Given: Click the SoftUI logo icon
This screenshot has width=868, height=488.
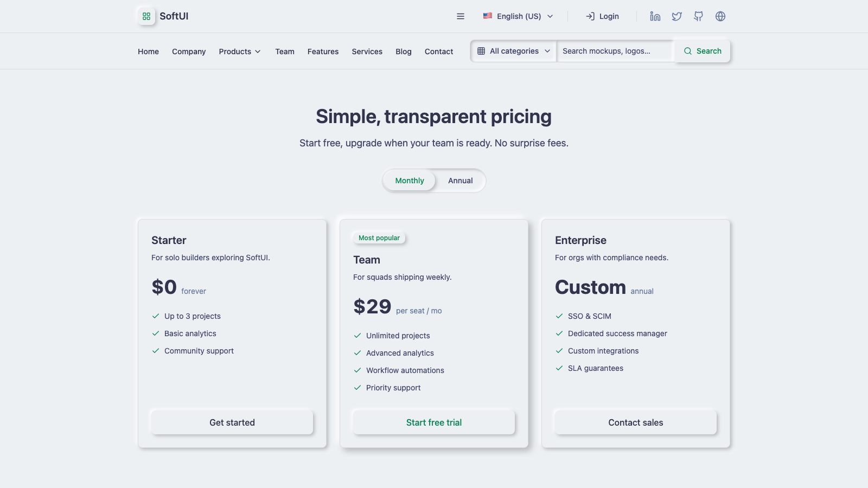Looking at the screenshot, I should coord(146,16).
